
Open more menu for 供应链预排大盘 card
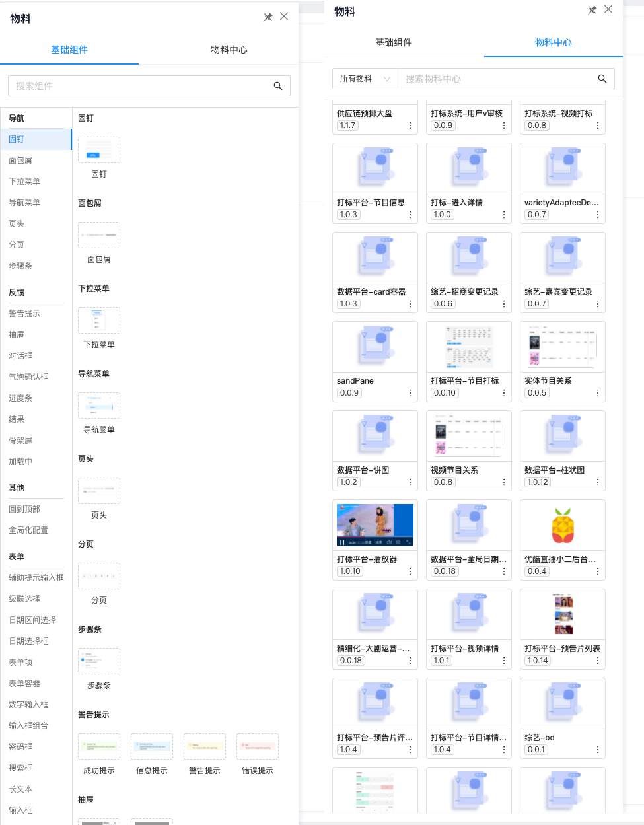pyautogui.click(x=410, y=126)
